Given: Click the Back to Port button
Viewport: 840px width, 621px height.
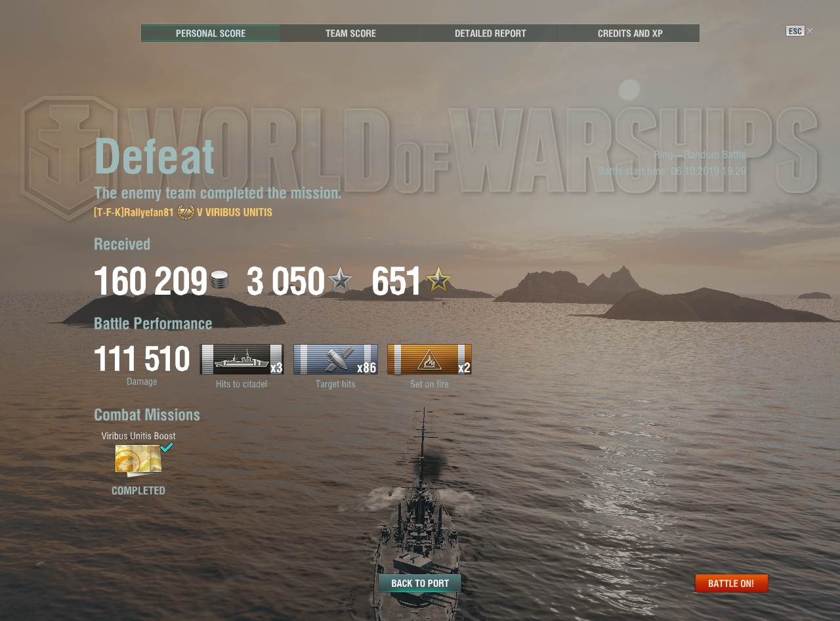Looking at the screenshot, I should tap(420, 584).
